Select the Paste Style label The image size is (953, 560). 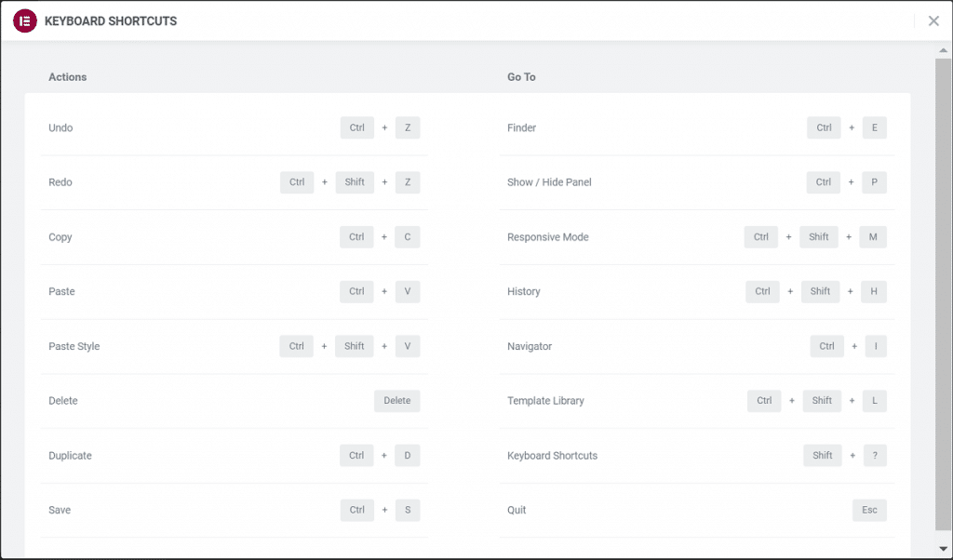74,346
